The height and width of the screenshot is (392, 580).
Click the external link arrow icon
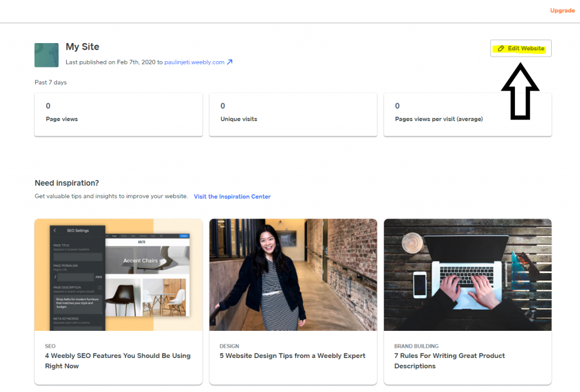click(230, 62)
